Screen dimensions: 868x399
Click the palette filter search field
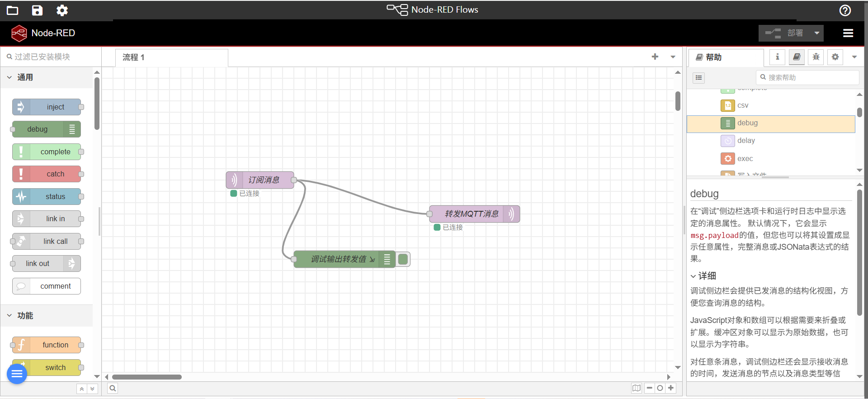tap(51, 57)
